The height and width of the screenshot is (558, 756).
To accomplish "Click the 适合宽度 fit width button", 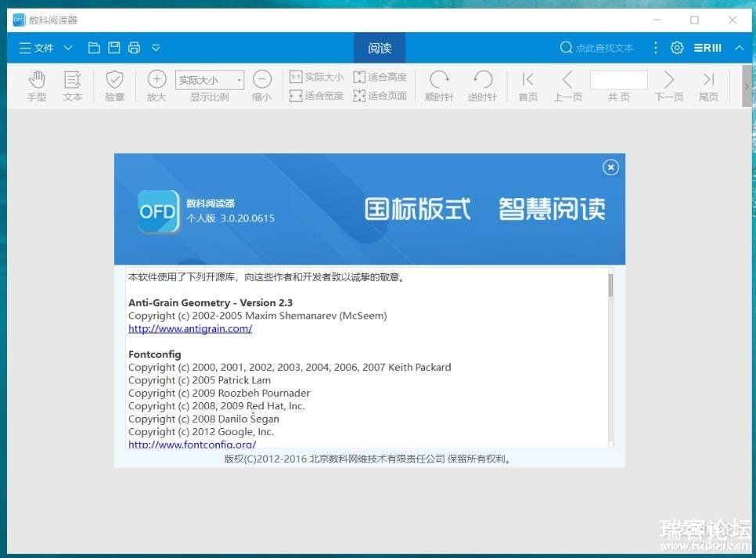I will 316,96.
